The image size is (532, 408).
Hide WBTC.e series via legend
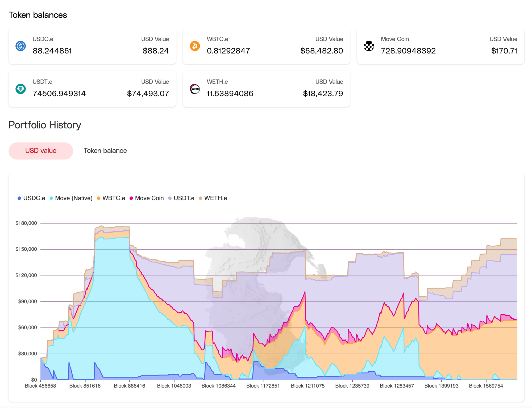point(113,198)
